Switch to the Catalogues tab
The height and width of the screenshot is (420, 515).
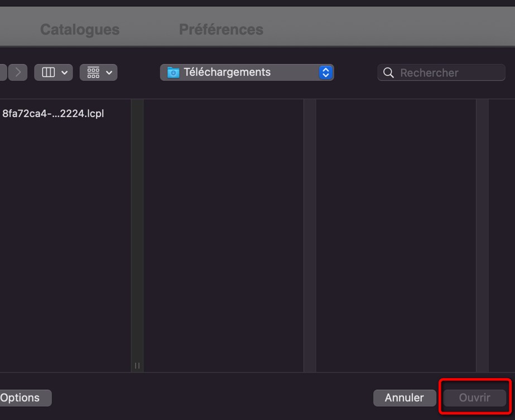tap(80, 30)
